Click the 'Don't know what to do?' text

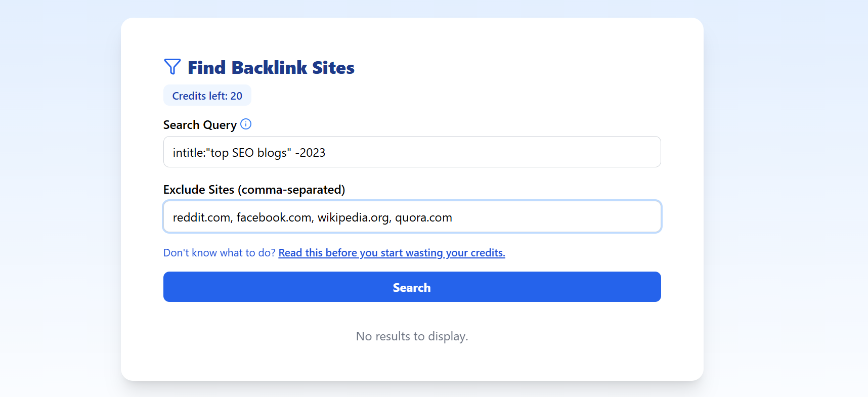[219, 253]
